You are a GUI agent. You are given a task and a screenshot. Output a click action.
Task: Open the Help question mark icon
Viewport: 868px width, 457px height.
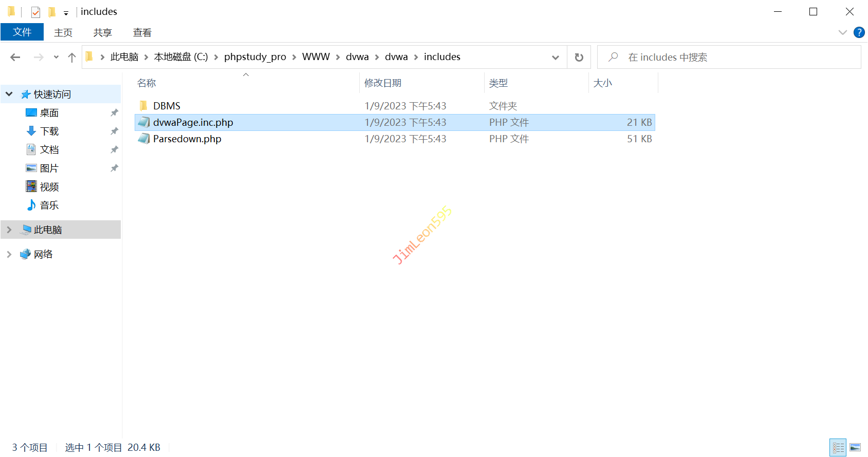[x=859, y=32]
